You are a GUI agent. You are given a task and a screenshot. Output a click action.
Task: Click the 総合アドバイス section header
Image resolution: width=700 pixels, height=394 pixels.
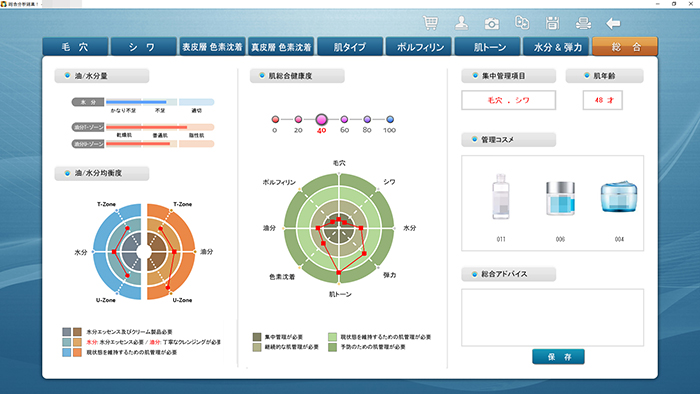pos(508,274)
